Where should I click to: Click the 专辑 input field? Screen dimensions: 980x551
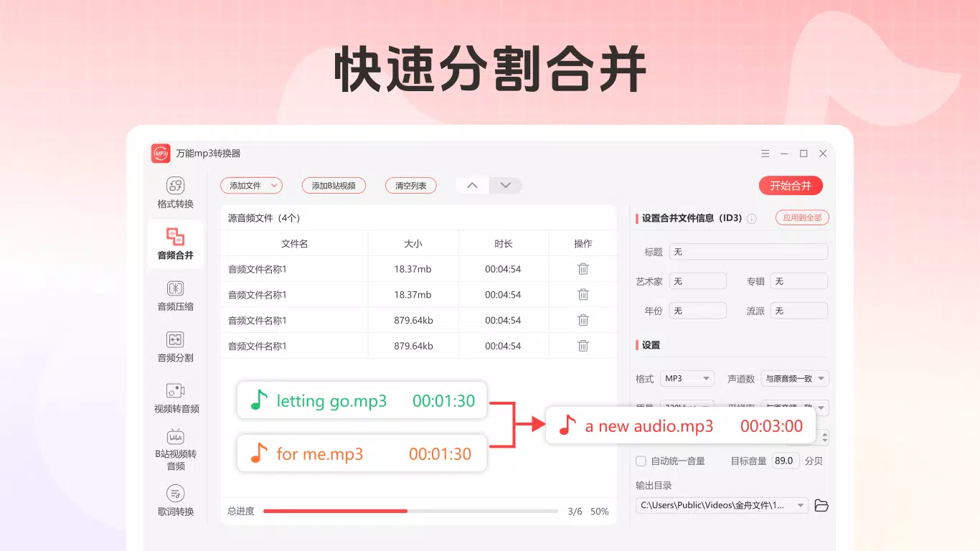tap(799, 281)
